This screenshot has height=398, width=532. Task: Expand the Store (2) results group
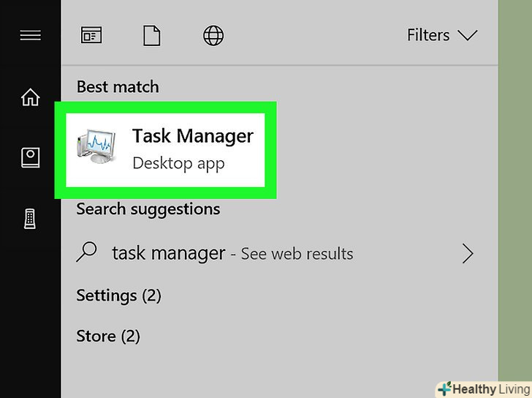(107, 337)
